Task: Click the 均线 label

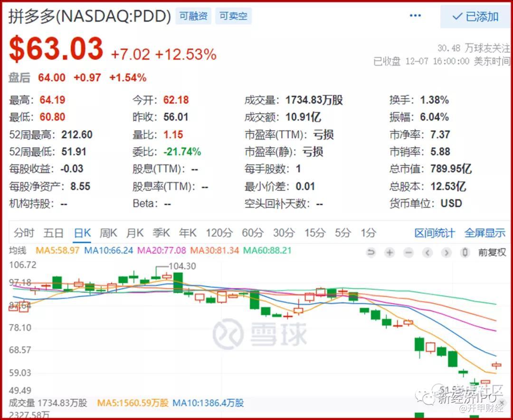Action: tap(18, 251)
